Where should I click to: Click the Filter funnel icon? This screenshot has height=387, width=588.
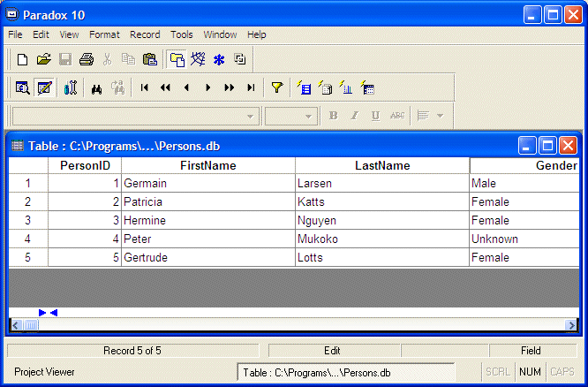276,87
